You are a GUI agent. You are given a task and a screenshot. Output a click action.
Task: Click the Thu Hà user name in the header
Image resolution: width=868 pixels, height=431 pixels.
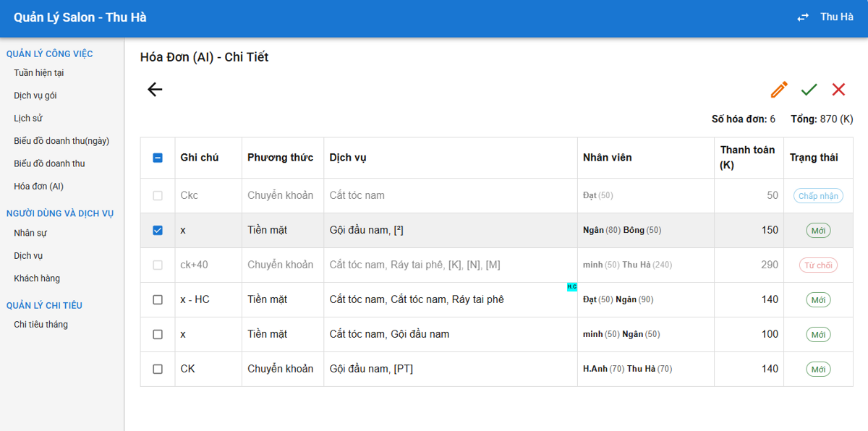(x=837, y=17)
